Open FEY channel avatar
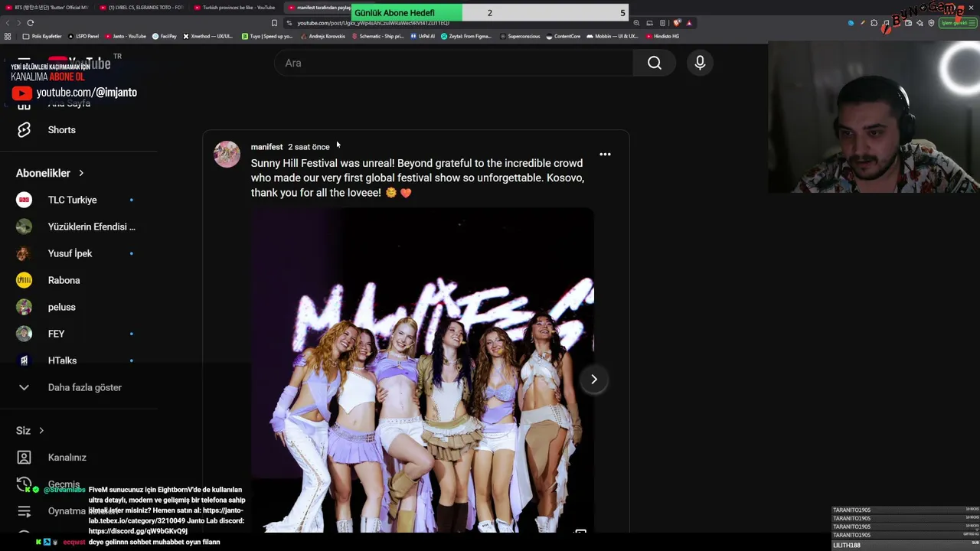Image resolution: width=980 pixels, height=551 pixels. click(24, 334)
